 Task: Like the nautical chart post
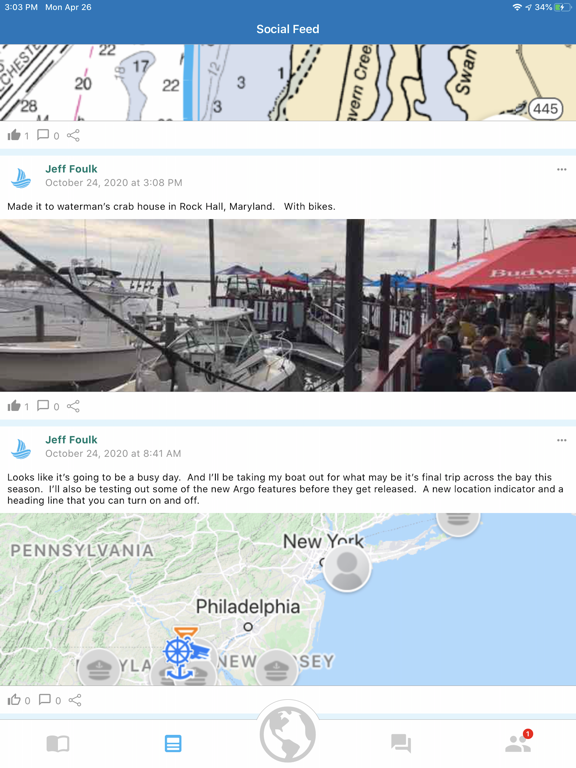(14, 135)
